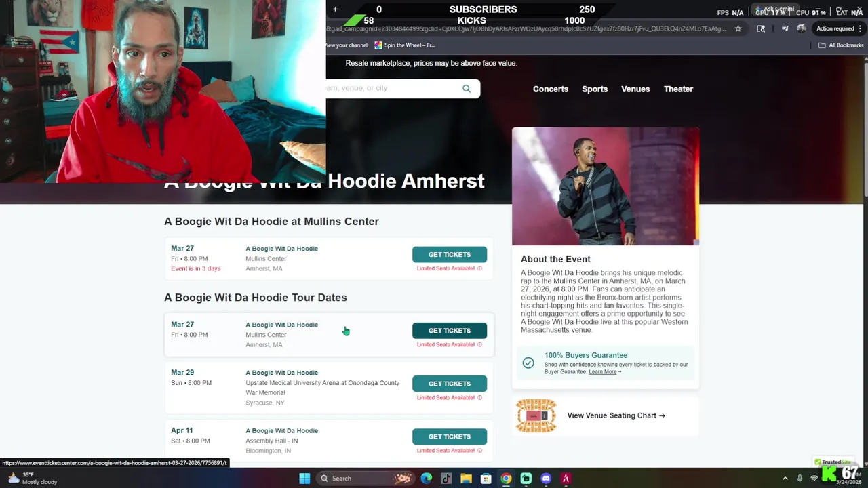Open File Explorer from the taskbar
This screenshot has height=488, width=868.
466,479
